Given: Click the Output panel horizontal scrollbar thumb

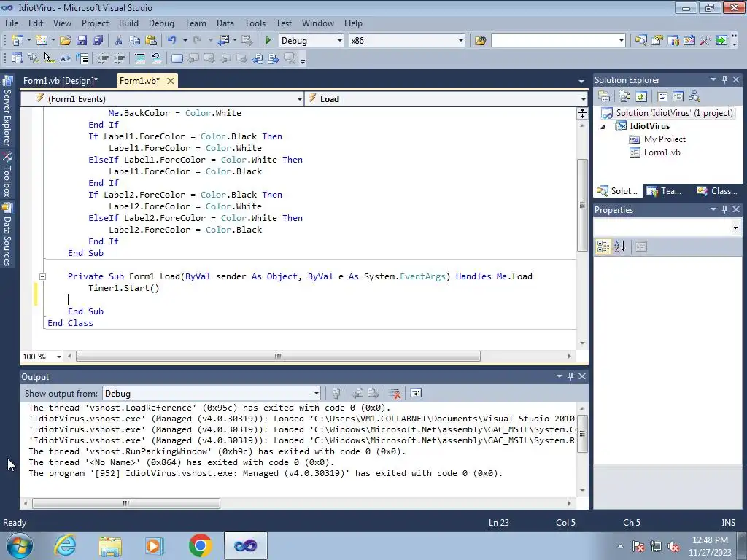Looking at the screenshot, I should pyautogui.click(x=126, y=503).
